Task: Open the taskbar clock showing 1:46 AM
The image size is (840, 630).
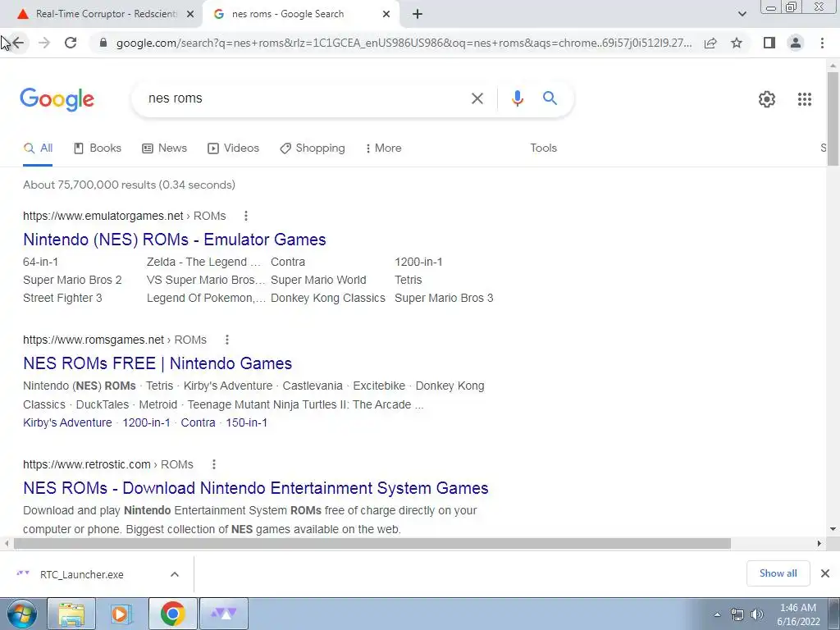Action: click(797, 614)
